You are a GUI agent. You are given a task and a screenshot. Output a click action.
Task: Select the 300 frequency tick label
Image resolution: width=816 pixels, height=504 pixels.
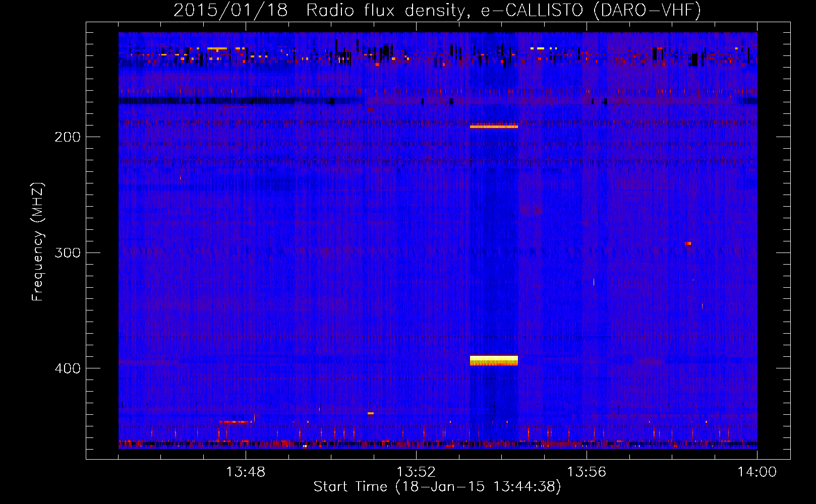(68, 253)
